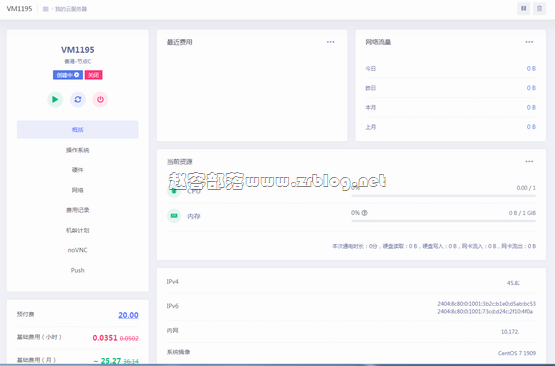Open the ellipsis menu on 当前资源 card
555x366 pixels.
point(529,161)
